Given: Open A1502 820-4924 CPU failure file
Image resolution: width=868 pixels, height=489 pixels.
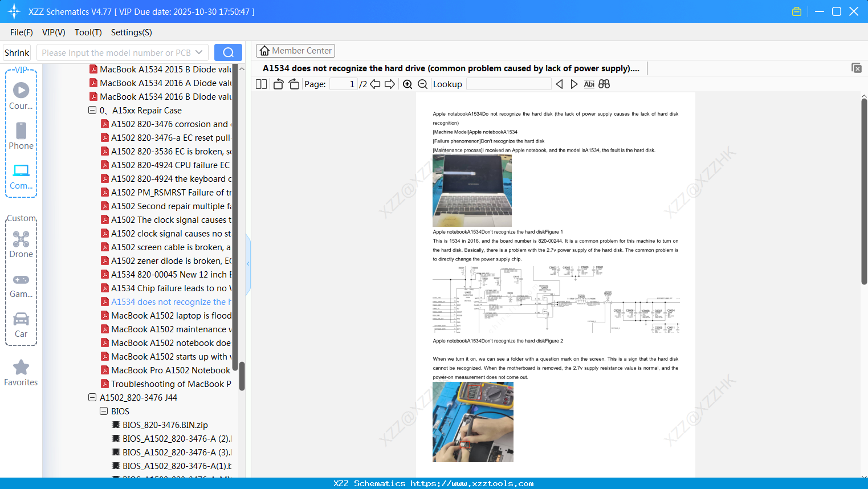Looking at the screenshot, I should click(171, 165).
